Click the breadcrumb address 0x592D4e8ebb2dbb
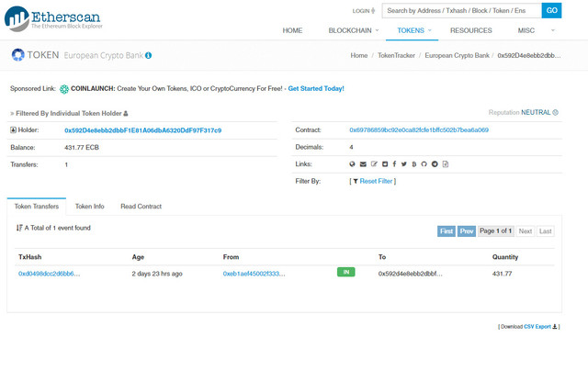Image resolution: width=588 pixels, height=371 pixels. click(529, 55)
